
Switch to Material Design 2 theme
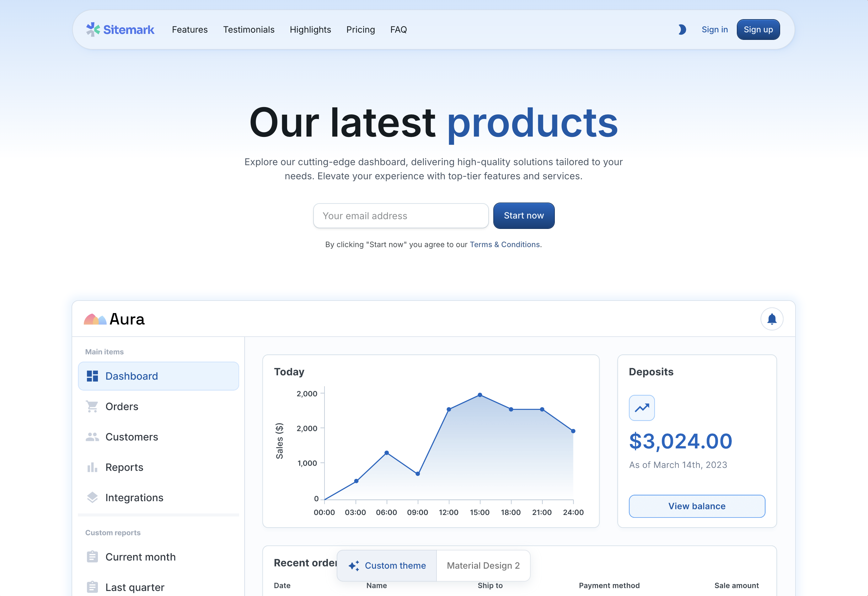[483, 565]
